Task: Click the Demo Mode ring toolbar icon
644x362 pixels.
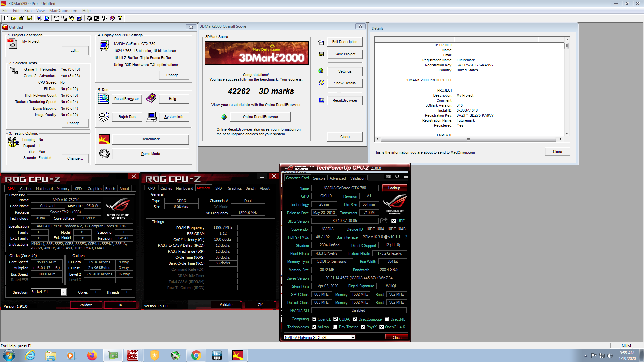Action: point(89,18)
